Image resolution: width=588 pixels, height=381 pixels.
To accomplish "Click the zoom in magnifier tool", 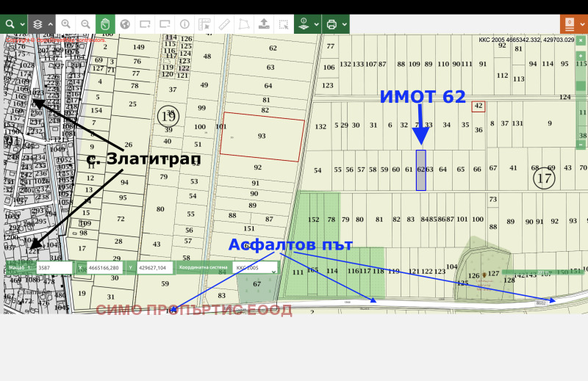I will (x=66, y=24).
